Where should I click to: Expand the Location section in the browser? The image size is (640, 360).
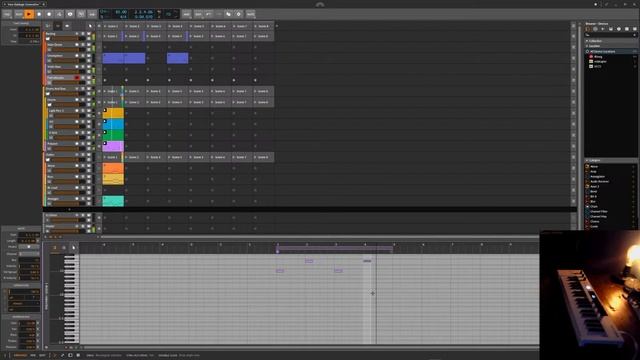[x=611, y=46]
